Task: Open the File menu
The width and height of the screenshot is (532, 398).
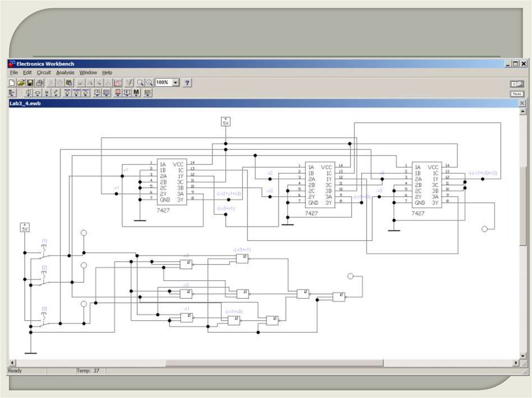Action: (x=14, y=73)
